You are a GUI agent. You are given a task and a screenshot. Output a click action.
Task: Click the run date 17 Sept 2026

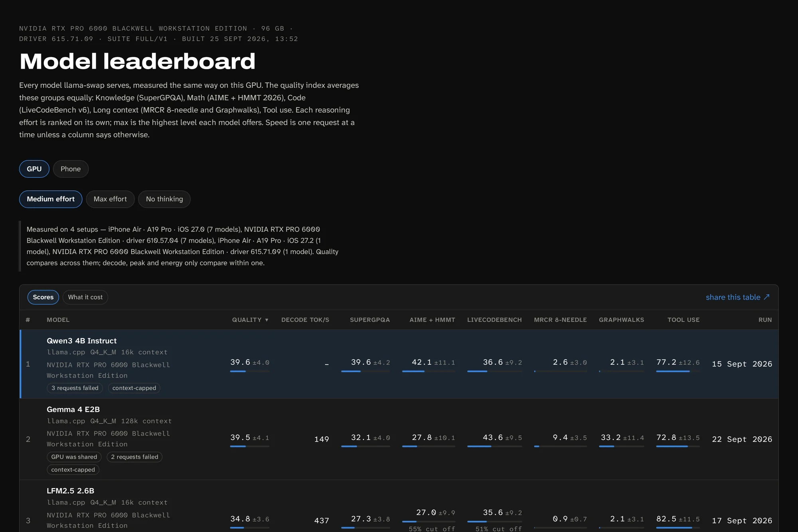pyautogui.click(x=742, y=520)
